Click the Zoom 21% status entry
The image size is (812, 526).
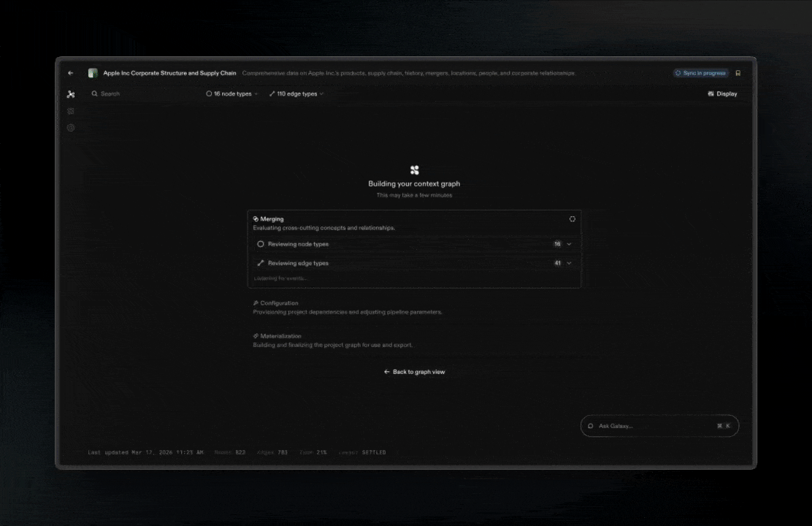pyautogui.click(x=313, y=452)
